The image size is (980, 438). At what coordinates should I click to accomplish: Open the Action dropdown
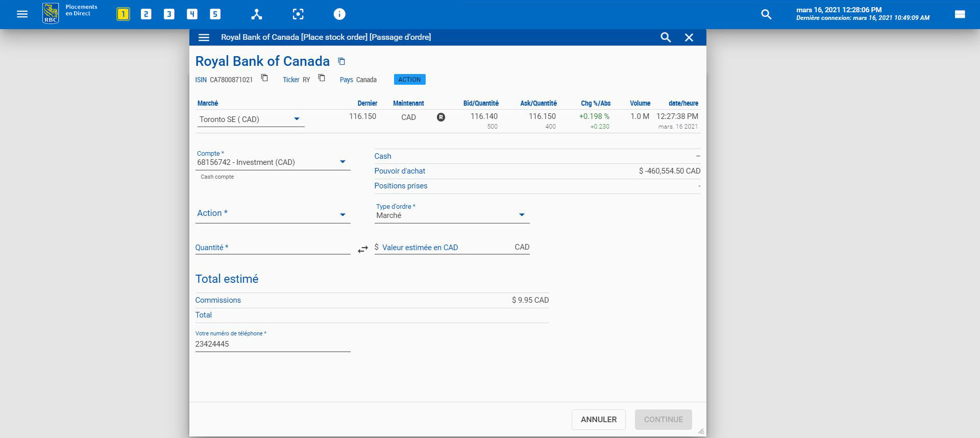[273, 213]
